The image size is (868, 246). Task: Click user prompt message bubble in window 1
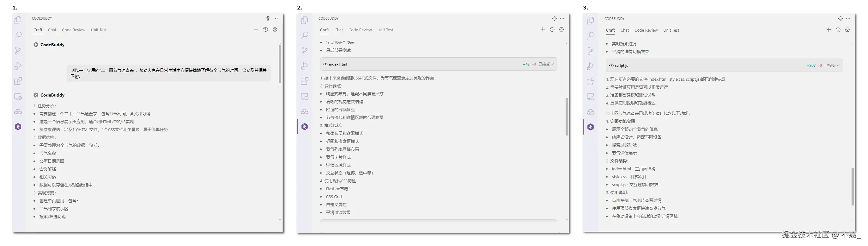click(168, 73)
